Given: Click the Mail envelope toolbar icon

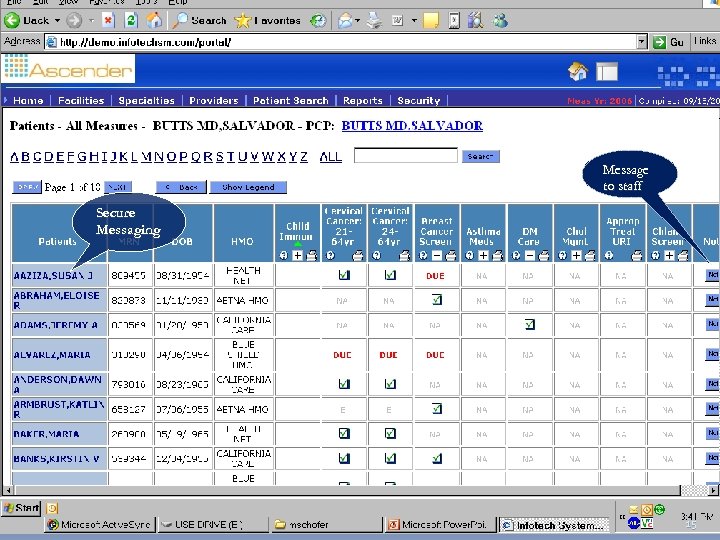Looking at the screenshot, I should [x=344, y=20].
